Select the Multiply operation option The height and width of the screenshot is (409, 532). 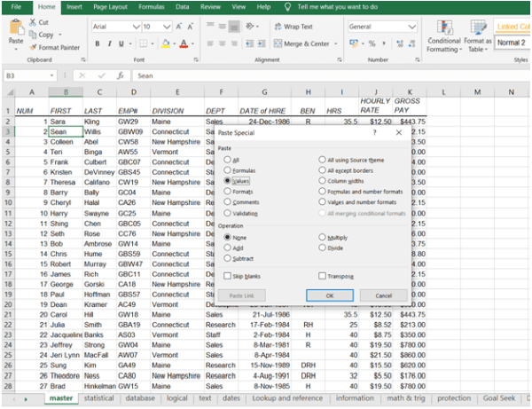[323, 237]
